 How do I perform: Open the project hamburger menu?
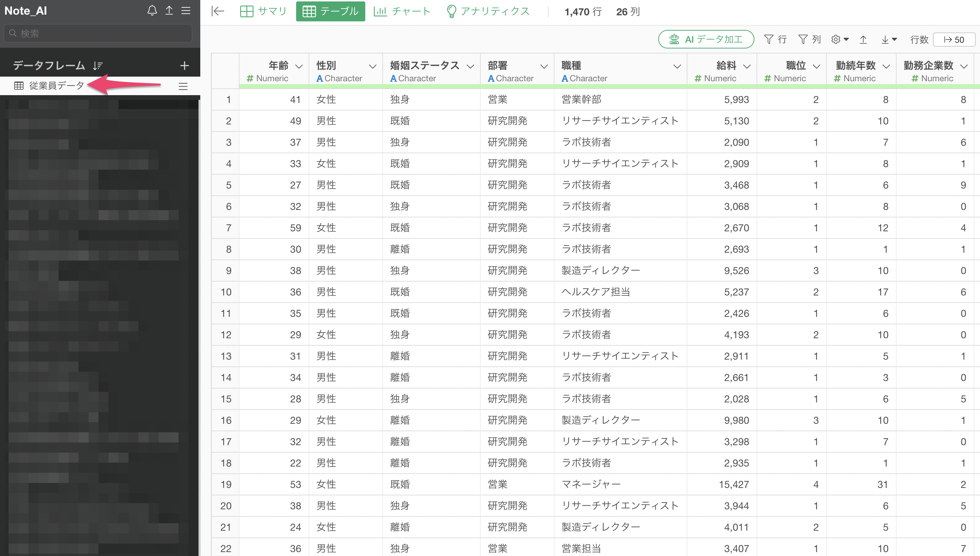coord(186,11)
